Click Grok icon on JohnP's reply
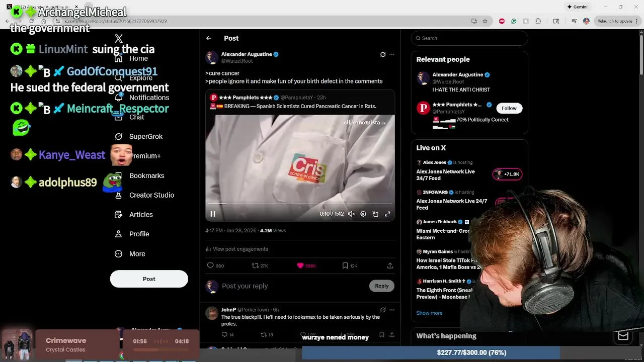 point(383,310)
